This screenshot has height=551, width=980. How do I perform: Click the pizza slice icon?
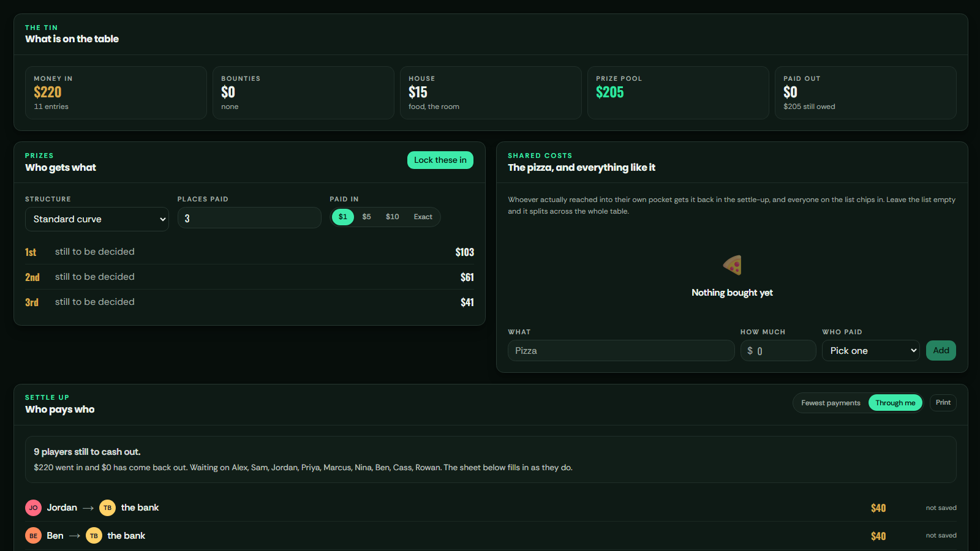[x=732, y=265]
